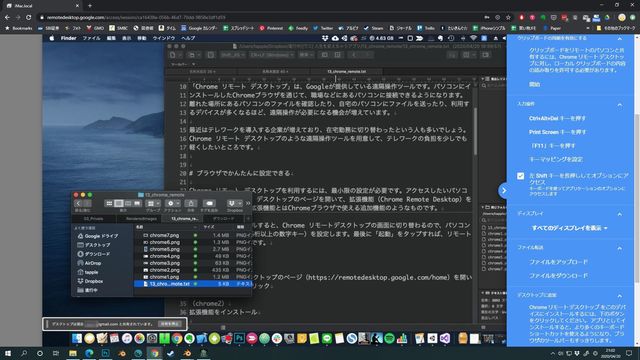Go back in the Finder window
640x360 pixels.
[78, 203]
